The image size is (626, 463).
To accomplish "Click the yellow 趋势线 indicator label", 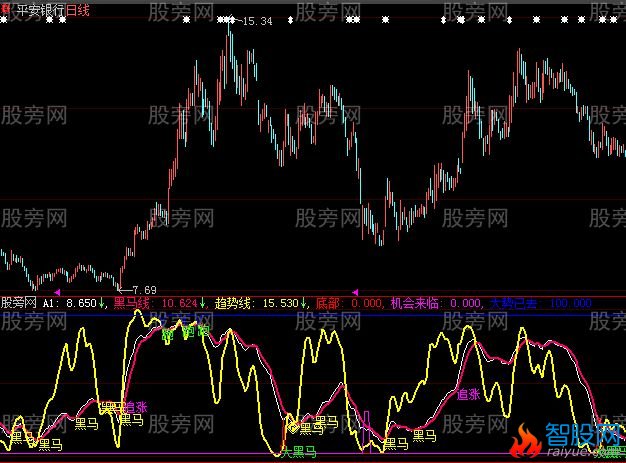I will point(233,303).
